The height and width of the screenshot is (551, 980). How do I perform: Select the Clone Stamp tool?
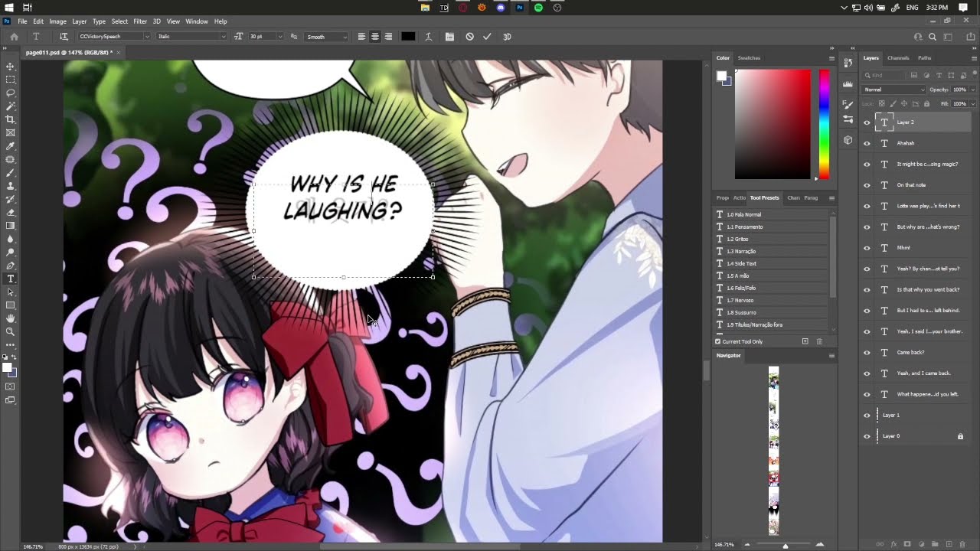point(11,186)
